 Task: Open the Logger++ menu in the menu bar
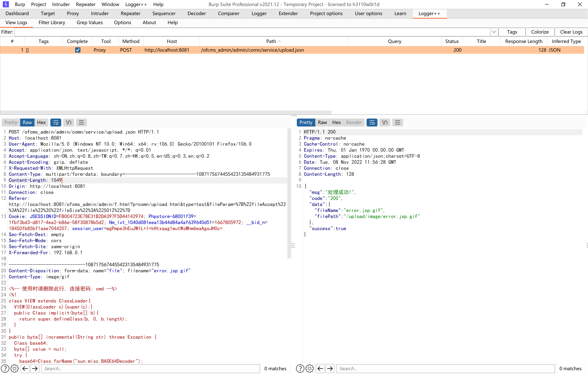pyautogui.click(x=136, y=4)
